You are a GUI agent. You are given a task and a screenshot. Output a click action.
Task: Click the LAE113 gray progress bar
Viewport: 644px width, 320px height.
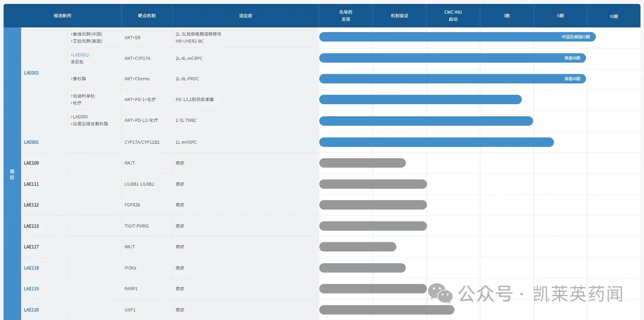point(373,226)
